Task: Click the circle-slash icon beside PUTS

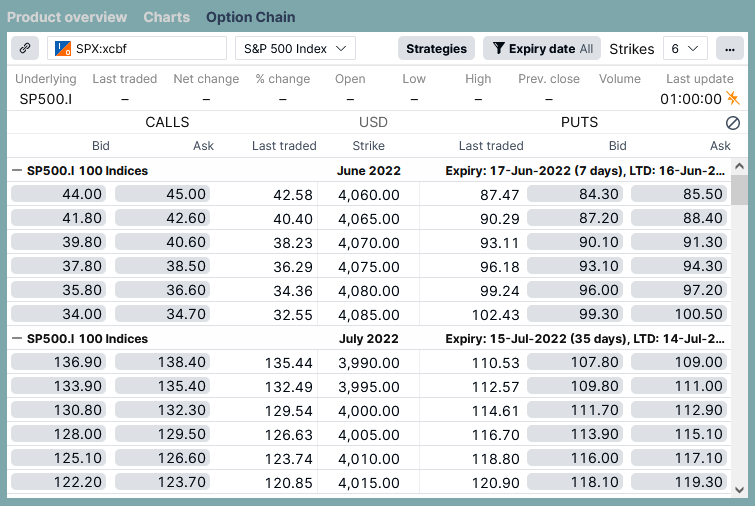Action: [733, 123]
